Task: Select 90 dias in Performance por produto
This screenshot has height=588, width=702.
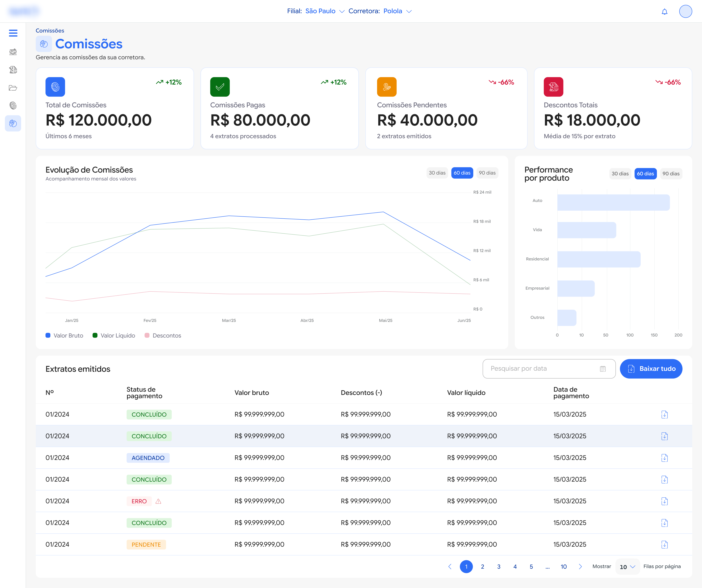Action: [x=671, y=174]
